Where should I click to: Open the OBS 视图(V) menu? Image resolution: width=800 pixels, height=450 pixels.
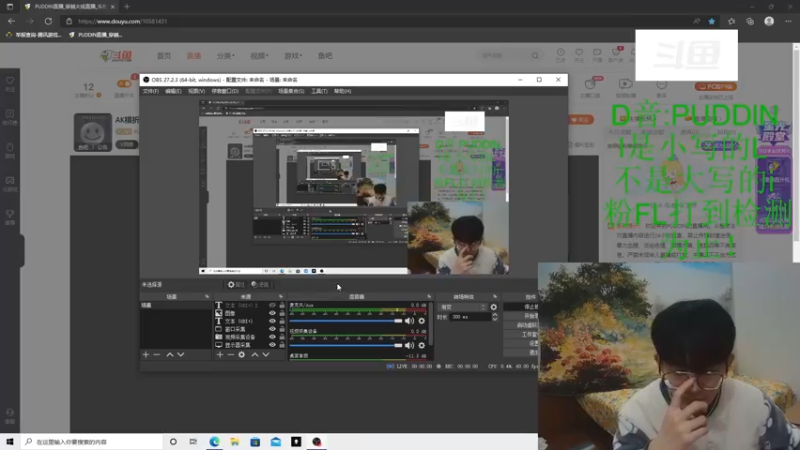click(x=196, y=91)
